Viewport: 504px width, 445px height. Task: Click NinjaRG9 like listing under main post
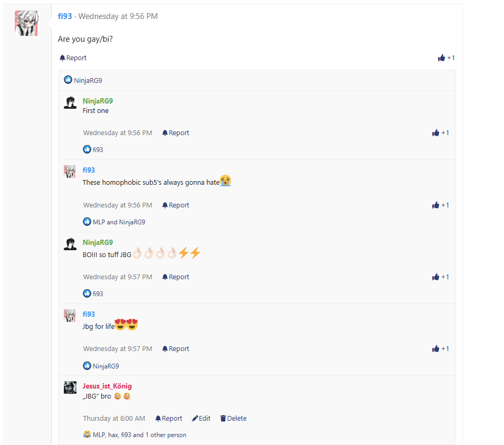pos(88,80)
